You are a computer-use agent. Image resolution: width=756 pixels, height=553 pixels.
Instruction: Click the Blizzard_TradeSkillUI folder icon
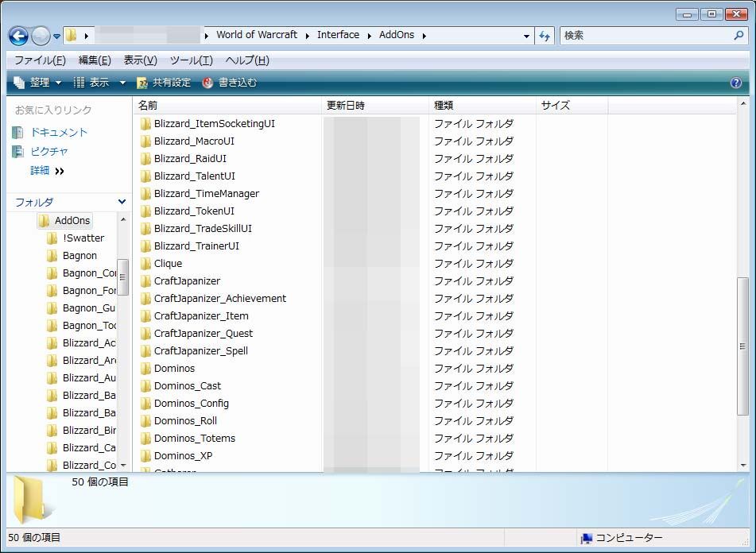click(x=145, y=229)
